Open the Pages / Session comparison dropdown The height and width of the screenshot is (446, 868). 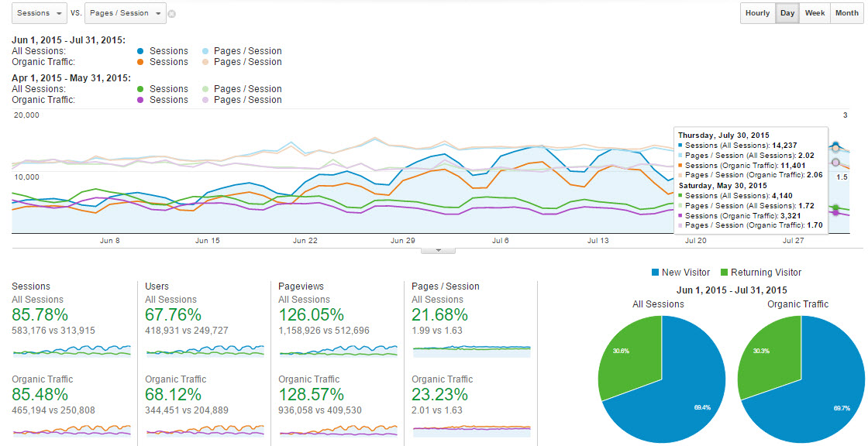pos(126,13)
